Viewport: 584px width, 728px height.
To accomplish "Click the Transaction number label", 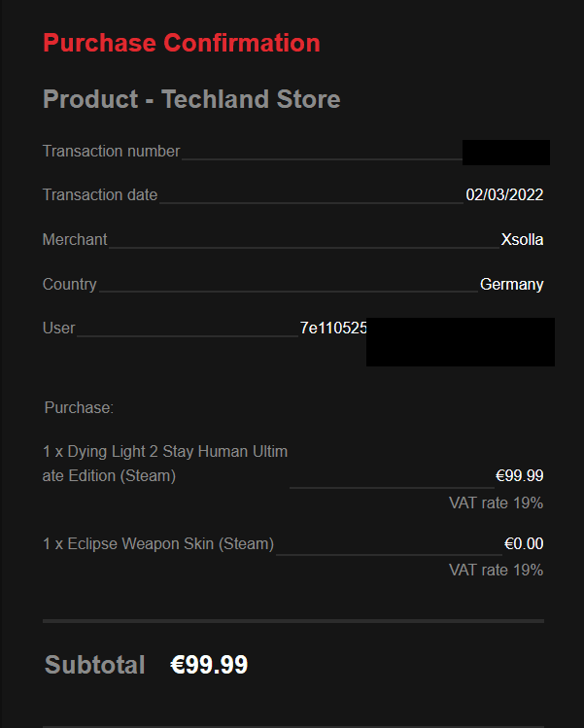I will coord(112,152).
